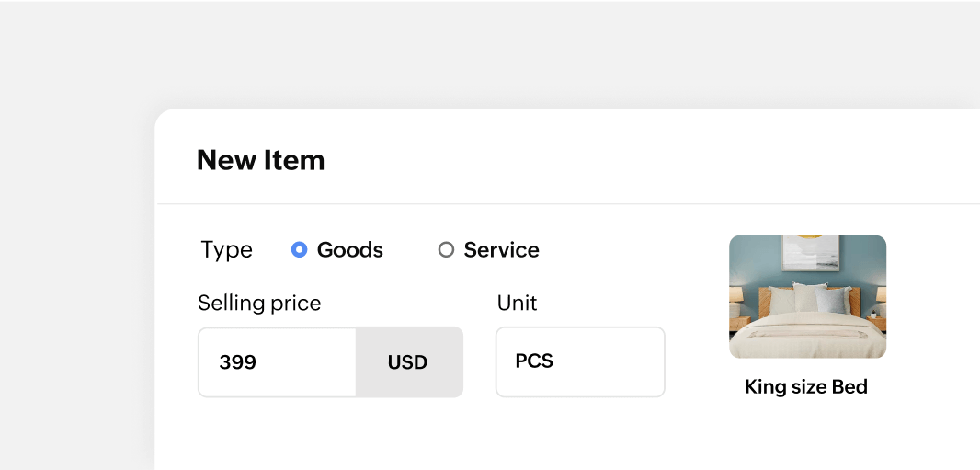Click the Service option label text
Image resolution: width=980 pixels, height=470 pixels.
[x=501, y=250]
